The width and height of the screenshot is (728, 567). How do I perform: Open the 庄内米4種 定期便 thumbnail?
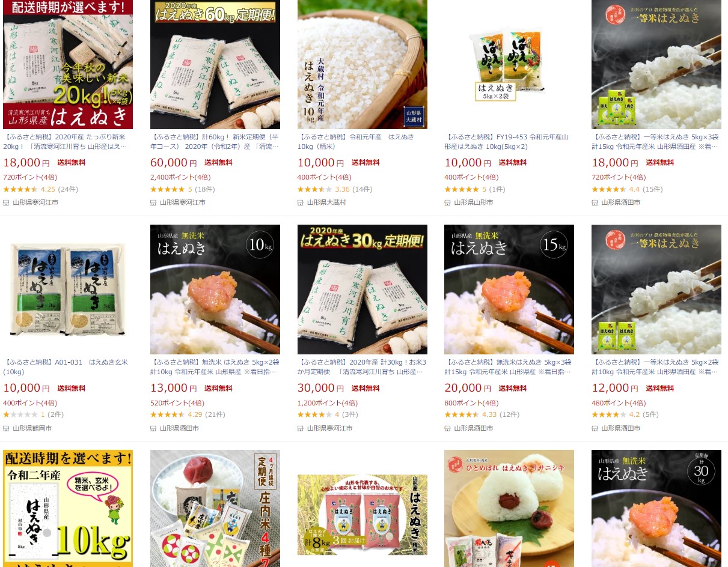tap(215, 509)
